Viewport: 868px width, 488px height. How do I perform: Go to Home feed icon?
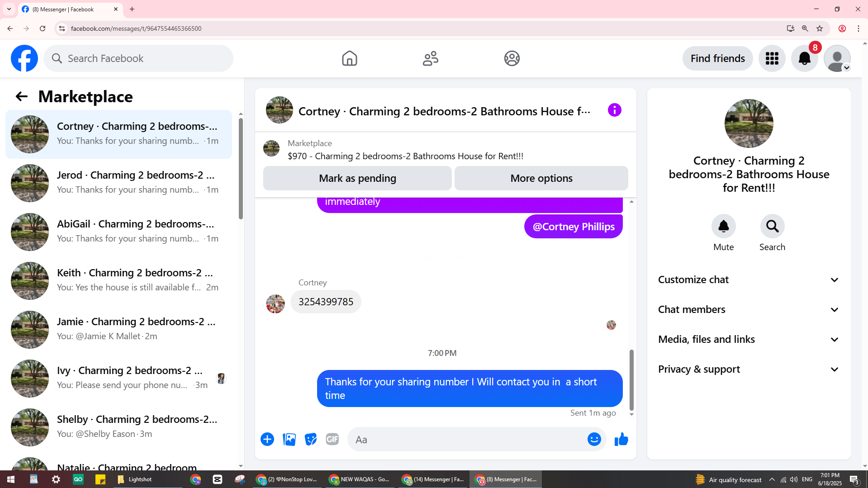click(x=349, y=58)
